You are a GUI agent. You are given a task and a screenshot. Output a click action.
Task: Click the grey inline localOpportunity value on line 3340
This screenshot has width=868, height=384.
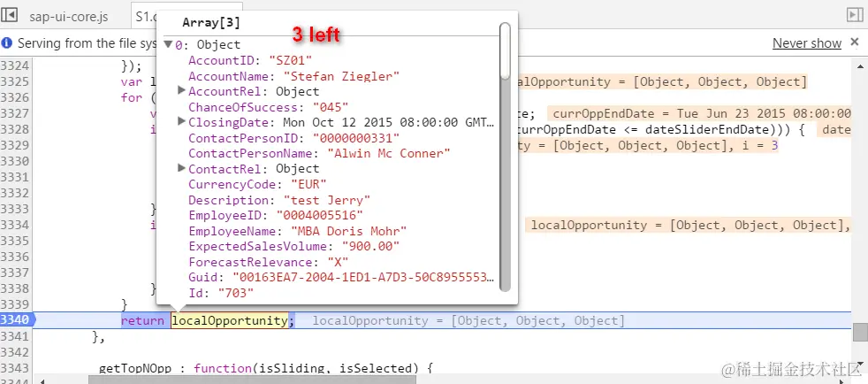[468, 321]
